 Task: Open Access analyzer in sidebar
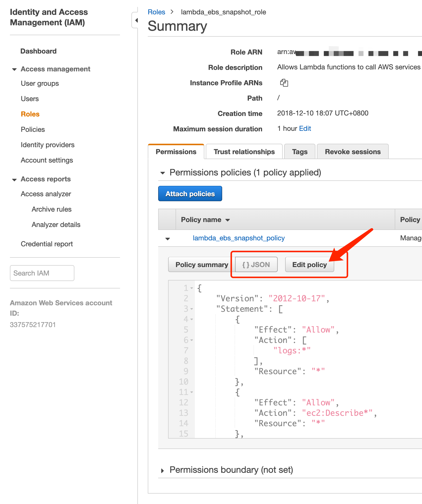click(46, 194)
